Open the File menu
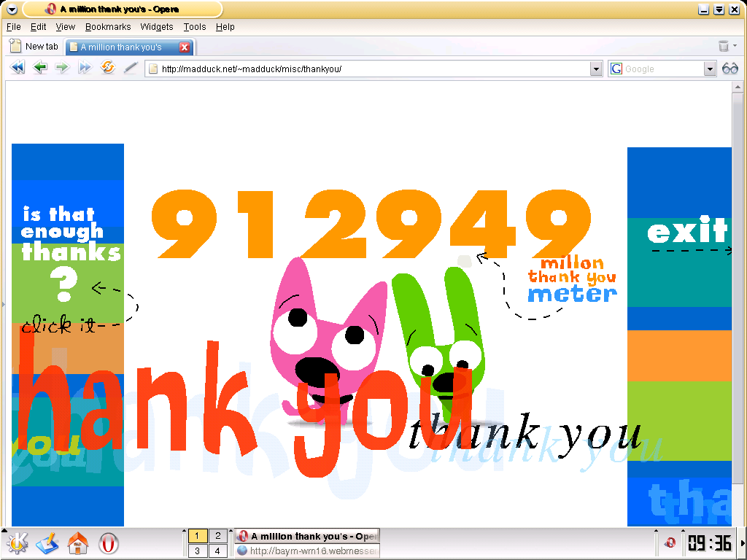 pos(13,27)
